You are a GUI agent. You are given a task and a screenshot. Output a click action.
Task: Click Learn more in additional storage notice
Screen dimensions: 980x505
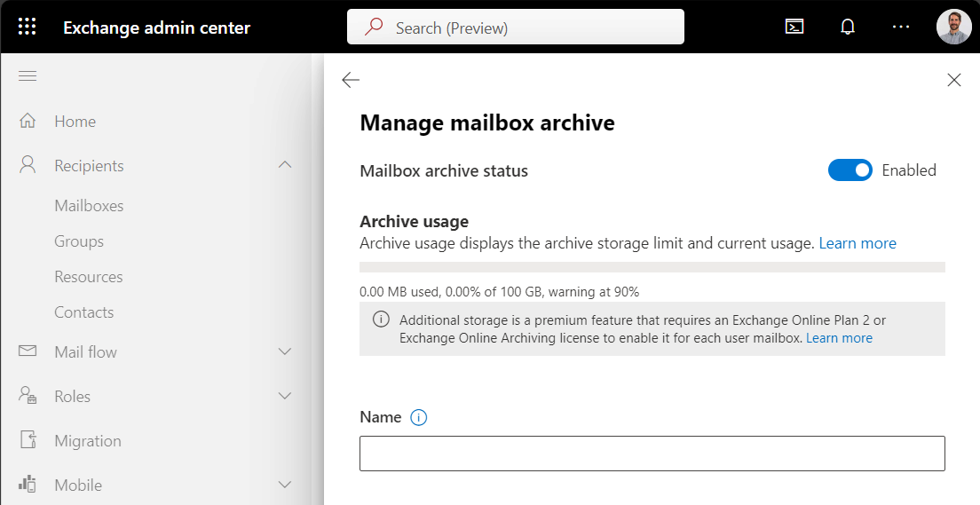[x=839, y=338]
